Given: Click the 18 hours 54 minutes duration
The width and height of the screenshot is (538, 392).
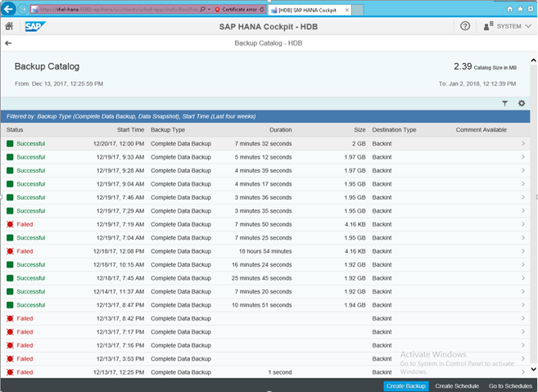Looking at the screenshot, I should (x=265, y=251).
